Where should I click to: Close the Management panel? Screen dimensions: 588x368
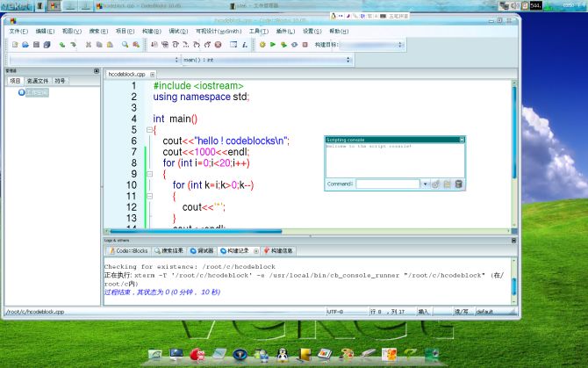[x=97, y=70]
